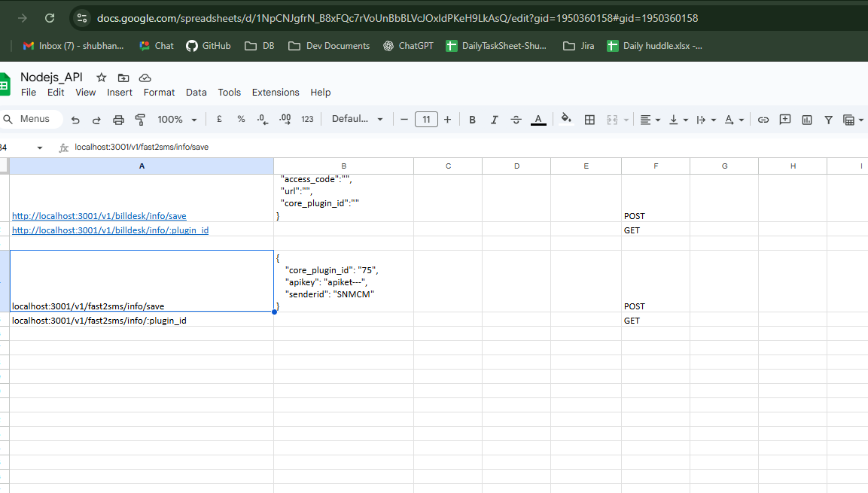Viewport: 868px width, 493px height.
Task: Open the File menu
Action: click(29, 93)
